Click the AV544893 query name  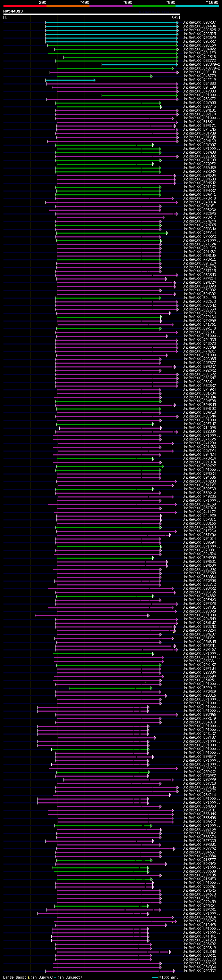(x=13, y=11)
